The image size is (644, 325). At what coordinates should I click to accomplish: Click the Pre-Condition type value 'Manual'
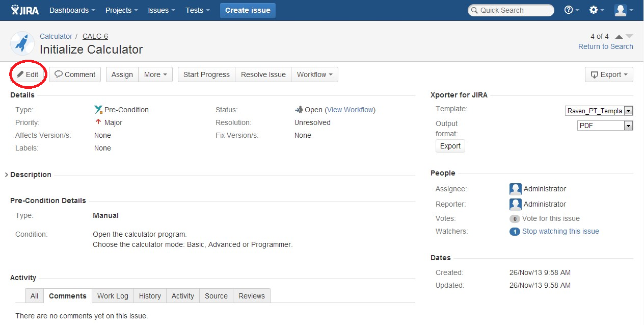click(105, 215)
